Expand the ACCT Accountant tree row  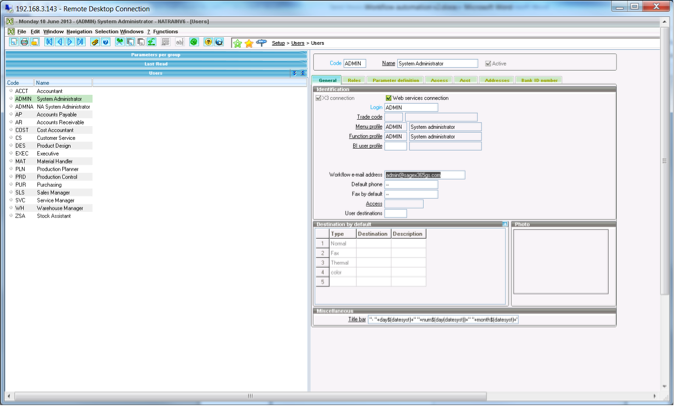point(11,91)
